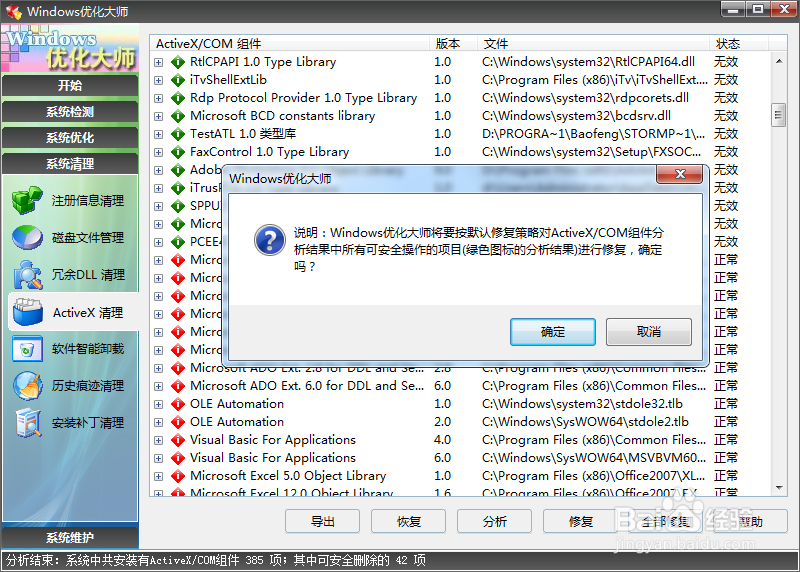
Task: Click red icon of OLE Automation 1.0 row
Action: pyautogui.click(x=178, y=404)
